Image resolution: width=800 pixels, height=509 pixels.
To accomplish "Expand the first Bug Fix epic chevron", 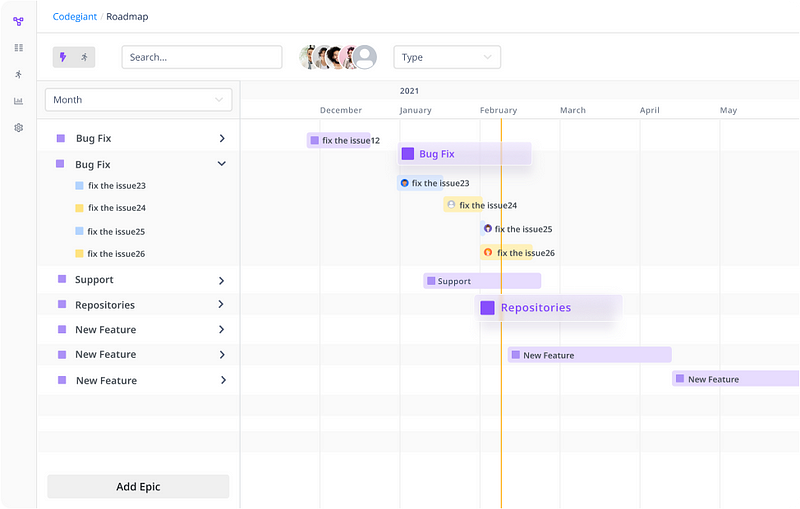I will (222, 138).
